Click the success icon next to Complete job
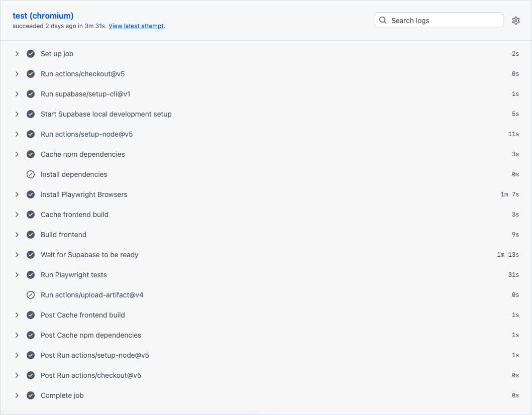532x415 pixels. coord(31,395)
